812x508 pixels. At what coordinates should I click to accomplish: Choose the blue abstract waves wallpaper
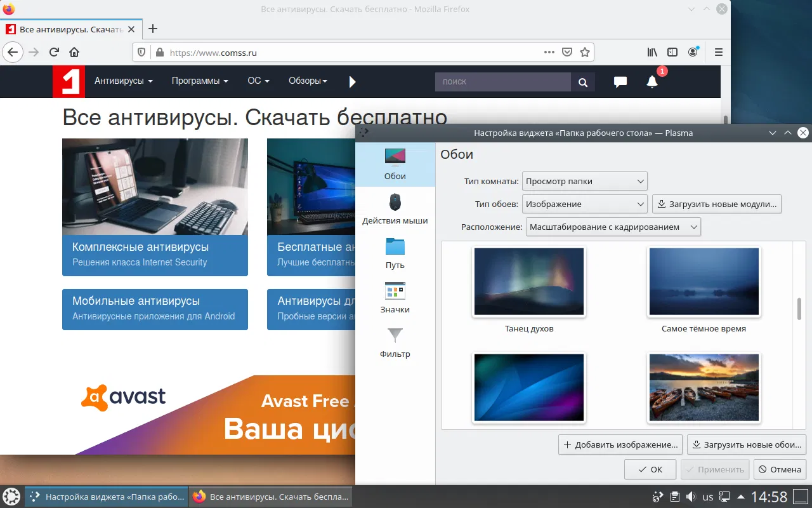click(x=529, y=387)
